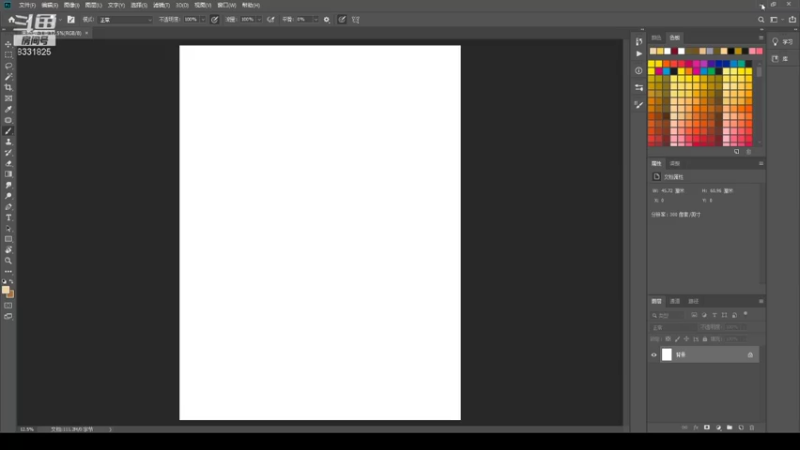800x450 pixels.
Task: Open the Actions panel play icon
Action: tap(639, 54)
